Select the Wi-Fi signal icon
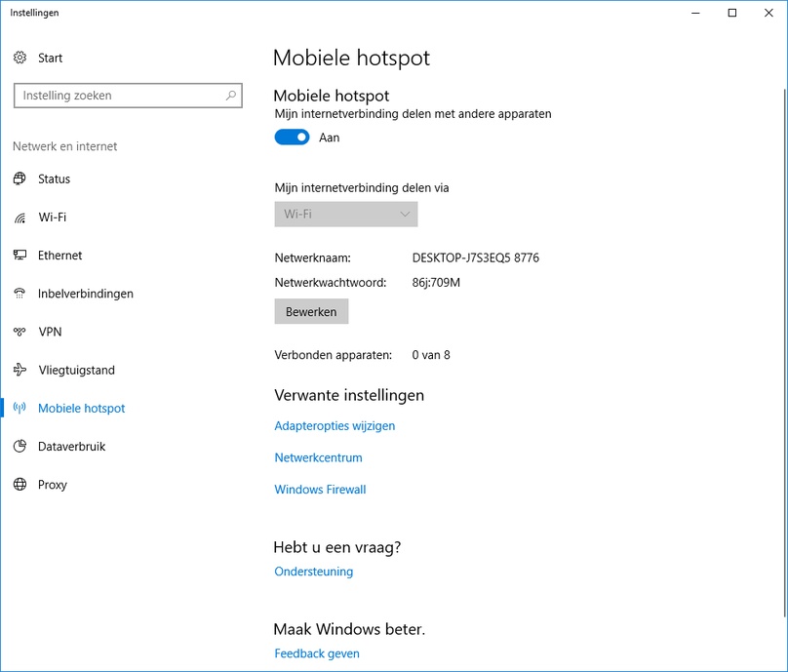 click(20, 217)
